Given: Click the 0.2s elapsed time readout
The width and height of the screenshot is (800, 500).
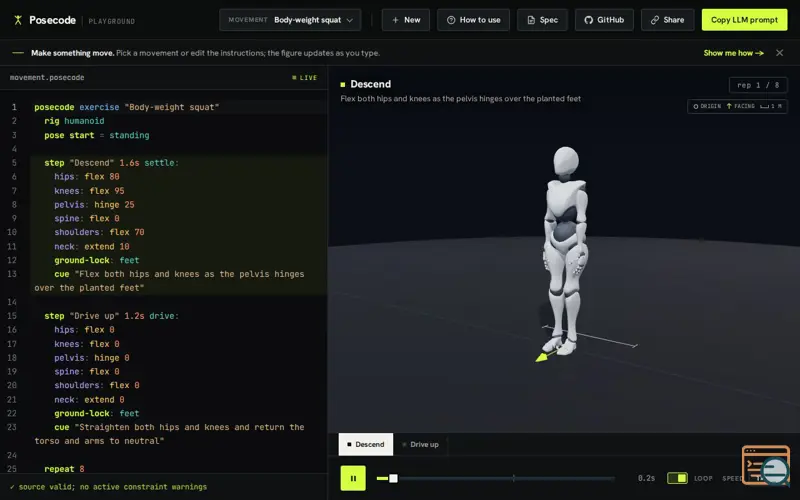Looking at the screenshot, I should click(x=646, y=478).
